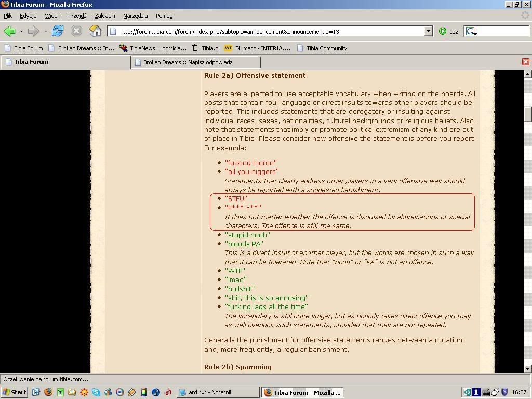This screenshot has height=399, width=532.
Task: Click the Stop loading button
Action: tap(76, 31)
